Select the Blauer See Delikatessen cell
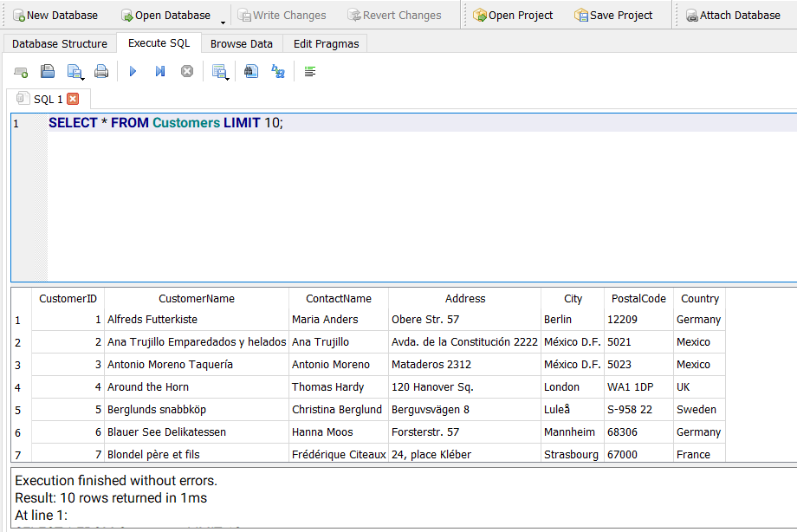797x532 pixels. (x=197, y=431)
